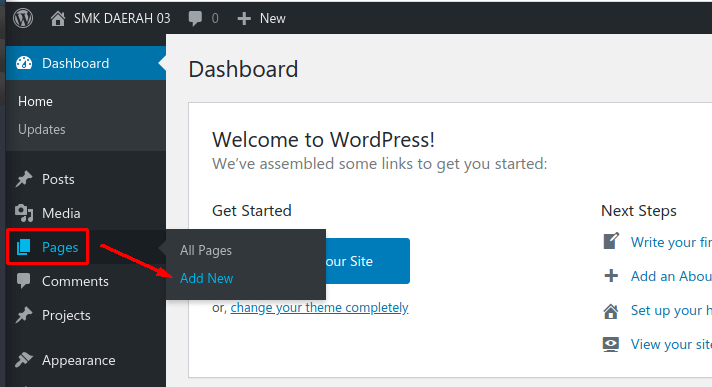Open the Appearance menu
Screen dimensions: 712x387
[x=79, y=361]
